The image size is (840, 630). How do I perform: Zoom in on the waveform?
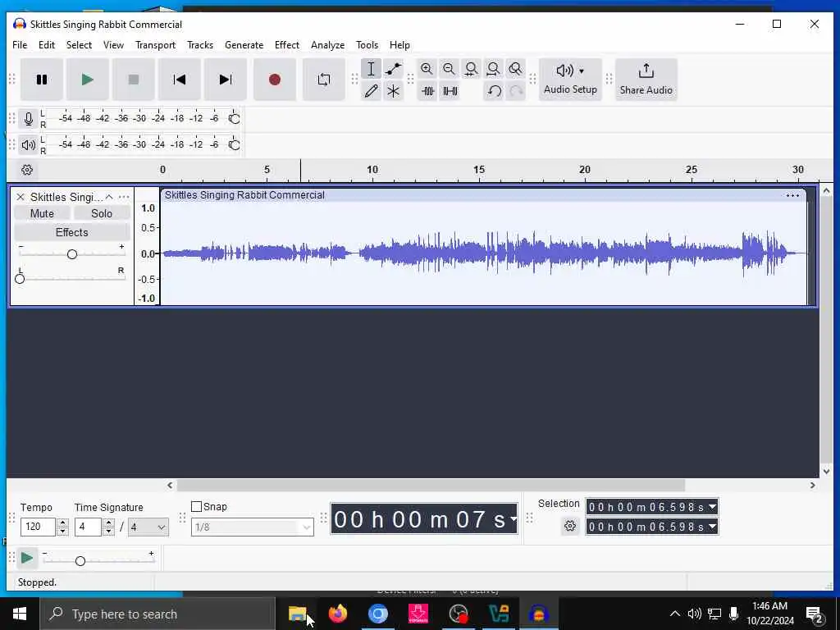(427, 69)
